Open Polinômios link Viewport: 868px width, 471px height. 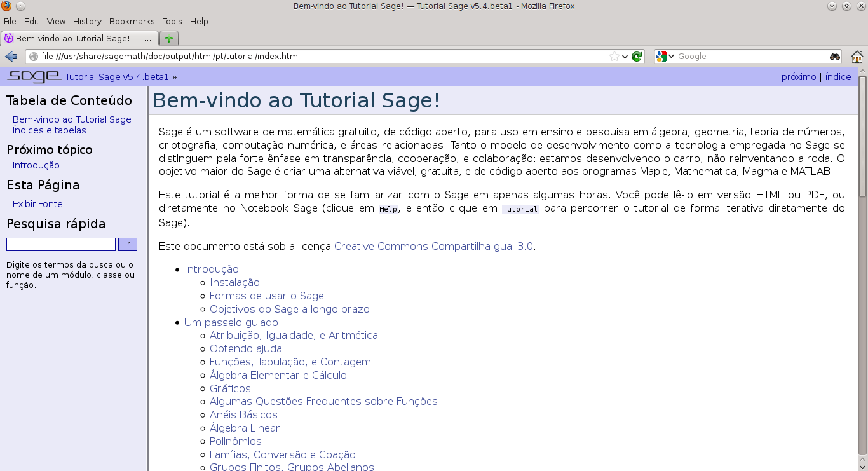coord(236,442)
